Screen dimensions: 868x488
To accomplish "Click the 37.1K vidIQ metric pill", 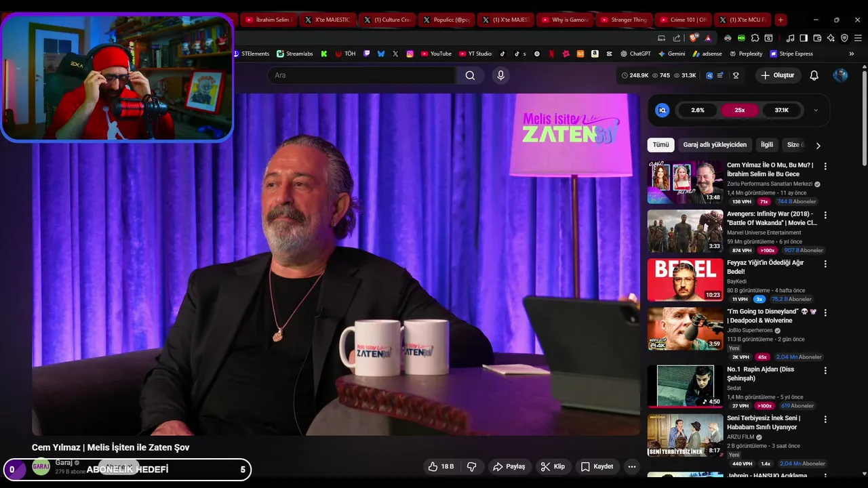I will point(781,110).
